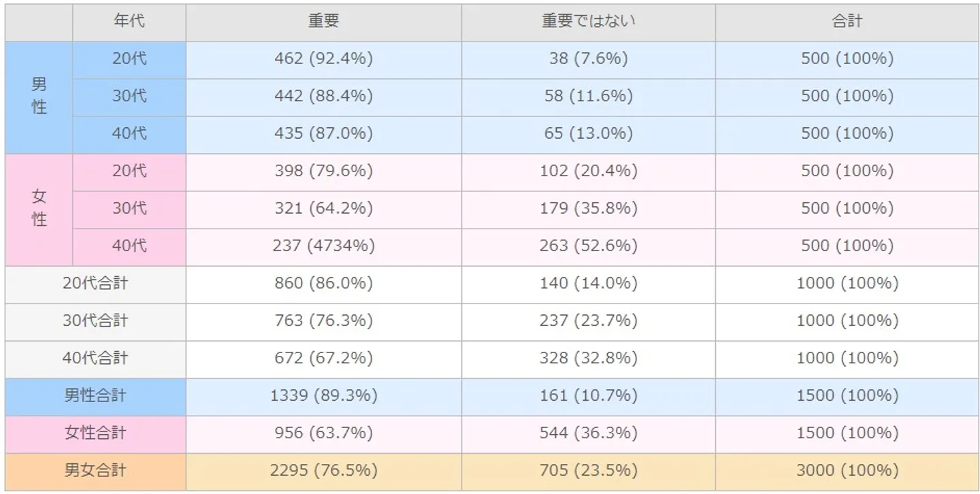Screen dimensions: 980x494
Task: Select the 20代合計 row label
Action: tap(95, 284)
